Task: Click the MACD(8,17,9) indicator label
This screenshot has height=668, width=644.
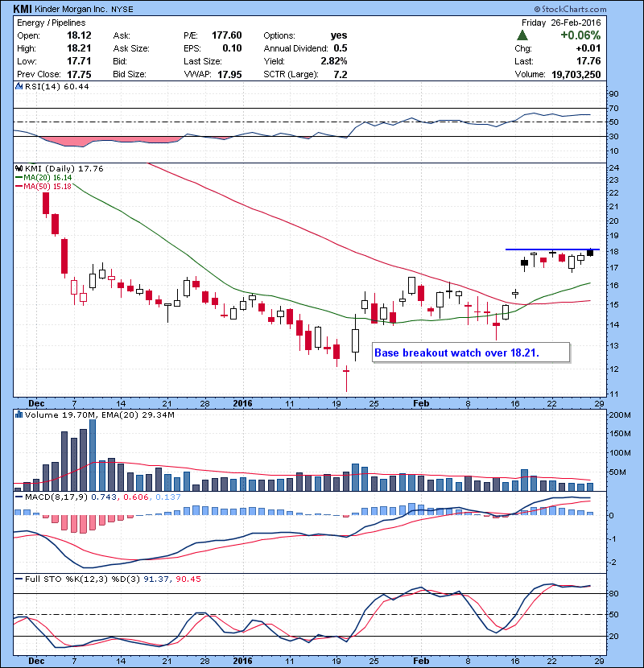Action: [56, 497]
